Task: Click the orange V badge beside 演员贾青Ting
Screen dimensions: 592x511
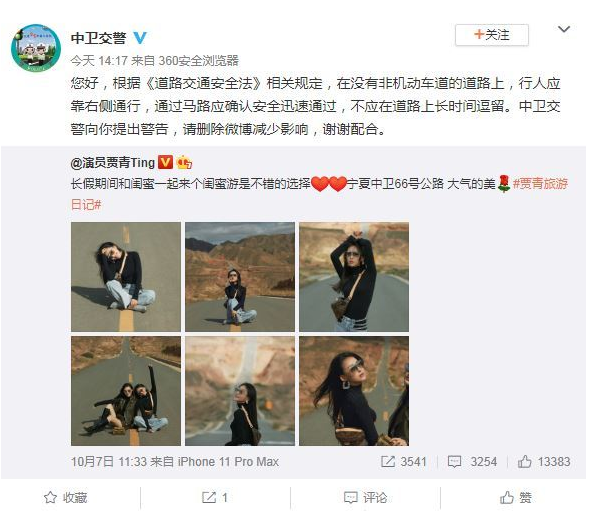Action: pyautogui.click(x=165, y=162)
